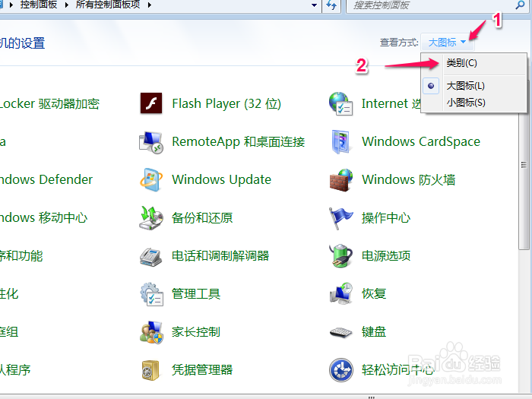Open Flash Player (32 位) link
This screenshot has width=532, height=399.
point(226,103)
